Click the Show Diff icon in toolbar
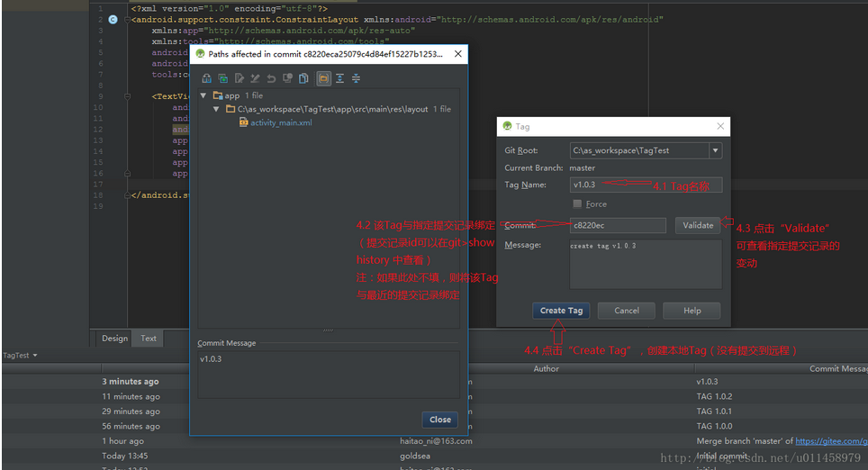The height and width of the screenshot is (470, 868). [207, 78]
